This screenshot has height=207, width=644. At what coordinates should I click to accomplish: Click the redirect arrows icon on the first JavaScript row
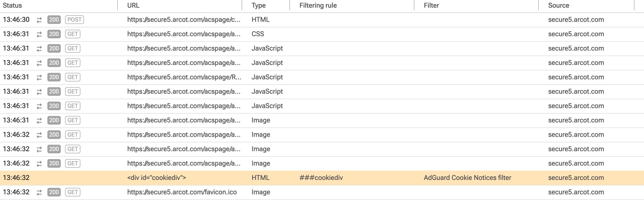[39, 48]
